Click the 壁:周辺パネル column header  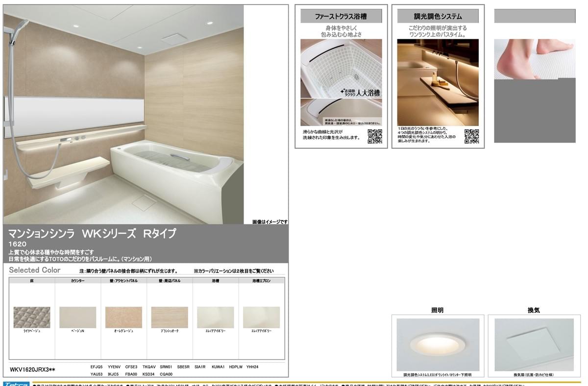[170, 281]
